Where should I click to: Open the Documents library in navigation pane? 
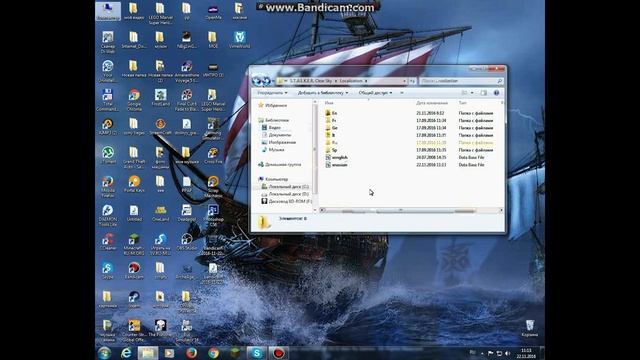(280, 135)
